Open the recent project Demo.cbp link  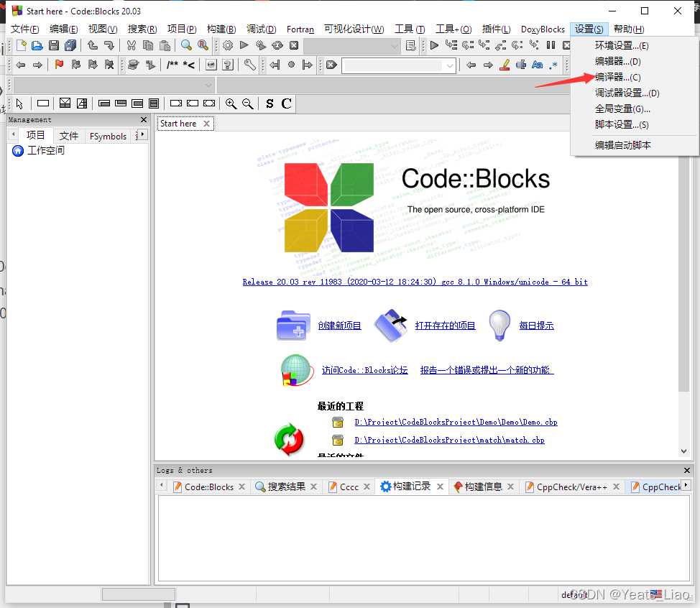[x=457, y=422]
